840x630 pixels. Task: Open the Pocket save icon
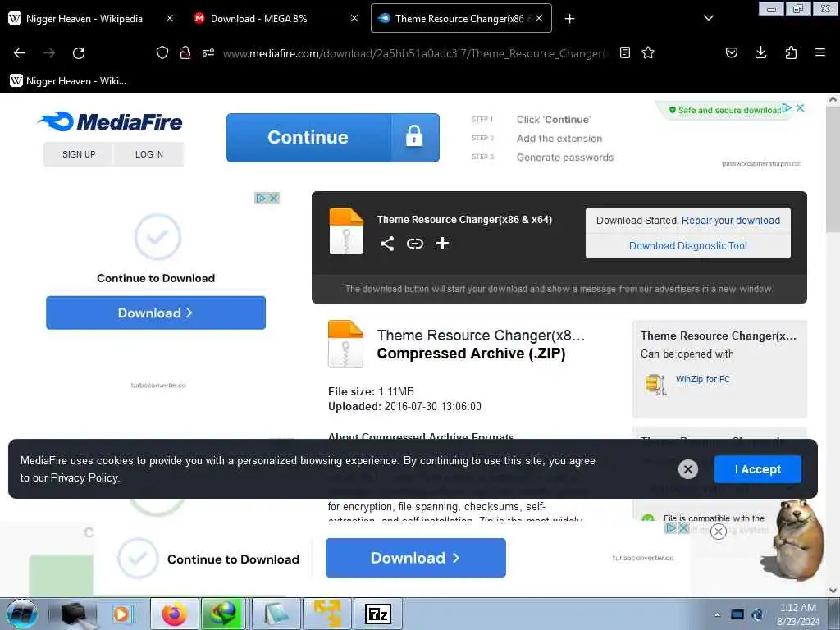point(731,52)
